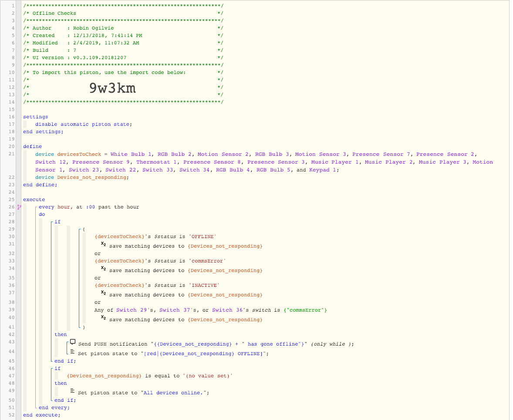The image size is (513, 420).
Task: Click '{Devices_not_responding} is equal to' condition on line 47
Action: [x=150, y=376]
